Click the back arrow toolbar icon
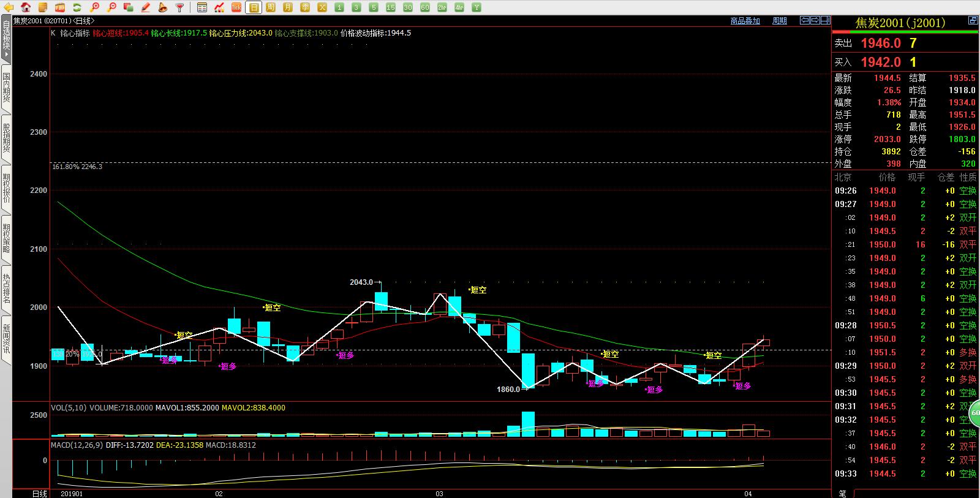Image resolution: width=980 pixels, height=498 pixels. coord(9,7)
